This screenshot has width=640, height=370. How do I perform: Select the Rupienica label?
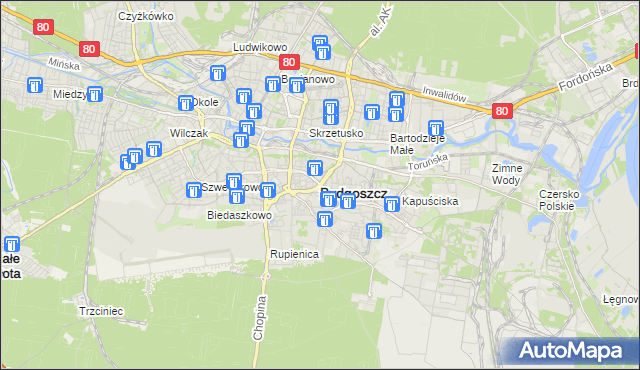coord(294,255)
